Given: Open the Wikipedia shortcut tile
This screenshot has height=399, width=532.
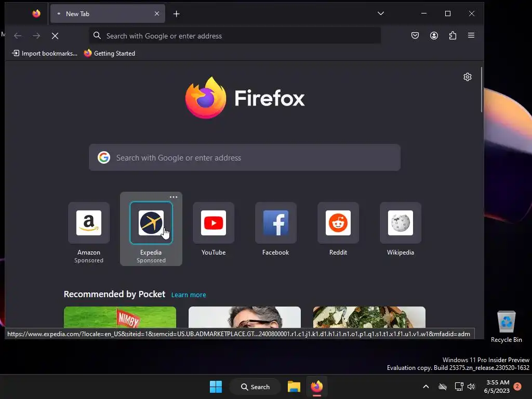Looking at the screenshot, I should [x=401, y=223].
